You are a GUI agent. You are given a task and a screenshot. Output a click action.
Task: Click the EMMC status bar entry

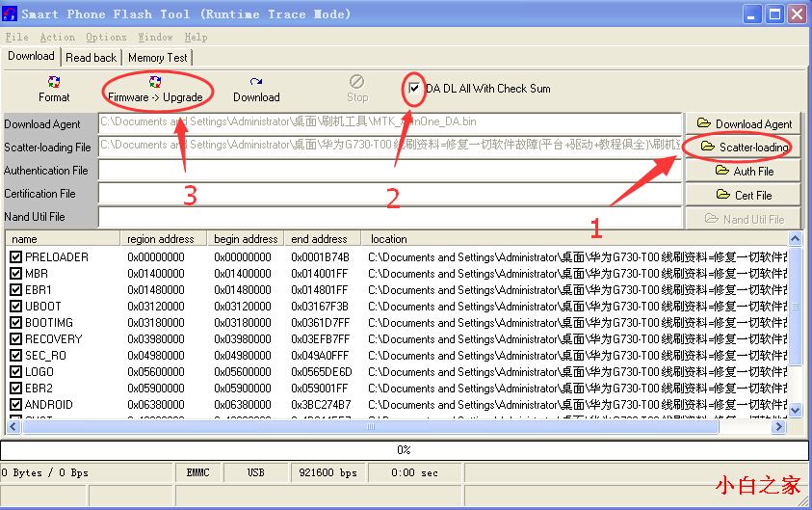point(198,472)
